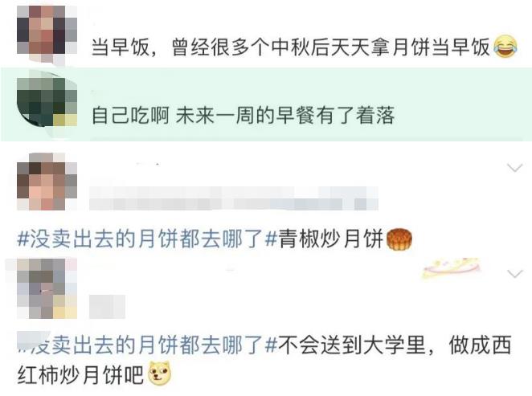
Task: Expand the chevron menu on the 青椒炒月饼 post
Action: (x=514, y=168)
